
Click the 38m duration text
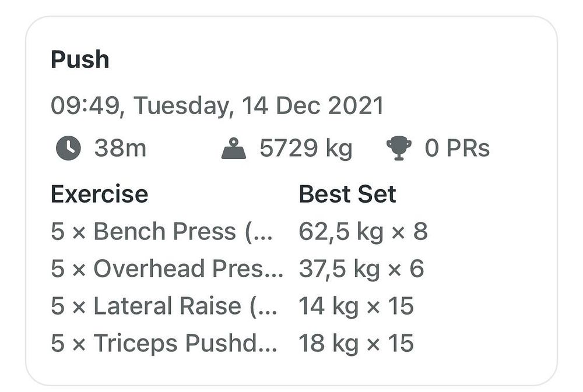coord(120,148)
